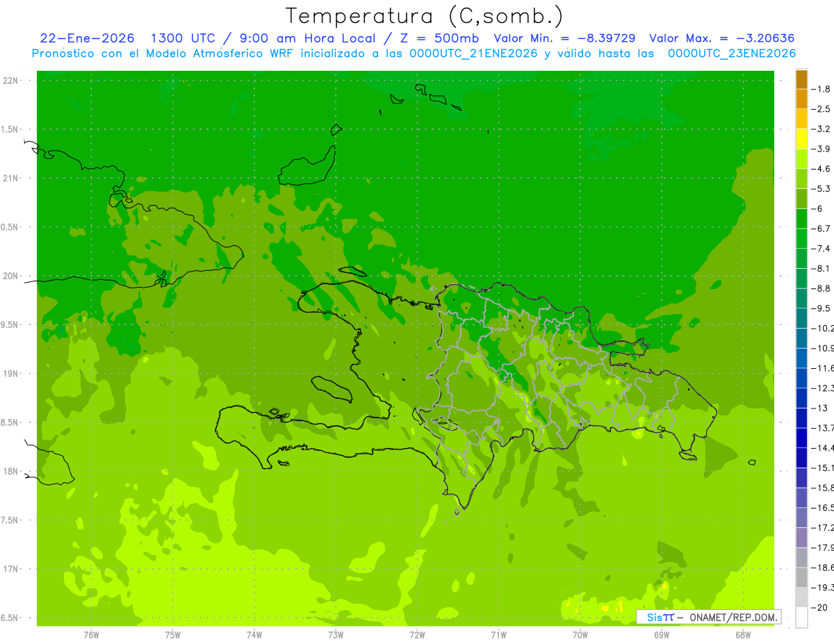The width and height of the screenshot is (834, 644).
Task: Click the '-3.2' colorbar value
Action: click(821, 129)
